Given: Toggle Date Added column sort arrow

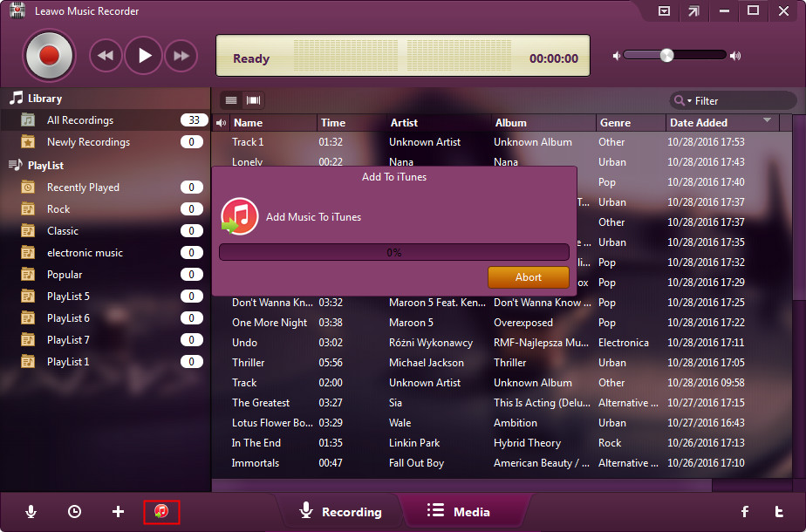Looking at the screenshot, I should point(767,120).
